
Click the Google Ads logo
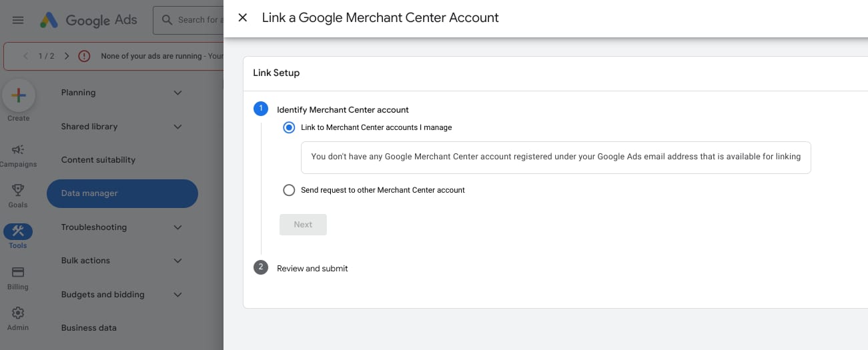[x=88, y=20]
